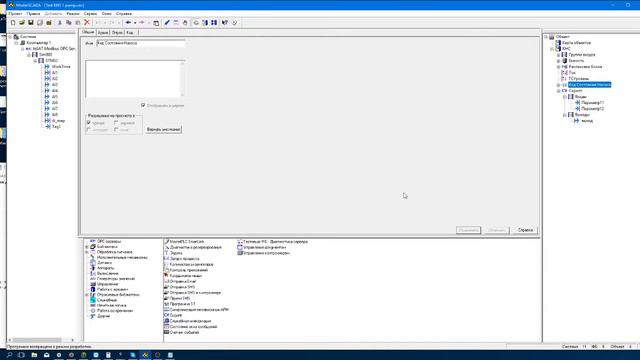Click the system tree horizontal scrollbar
The width and height of the screenshot is (640, 360).
click(x=41, y=340)
